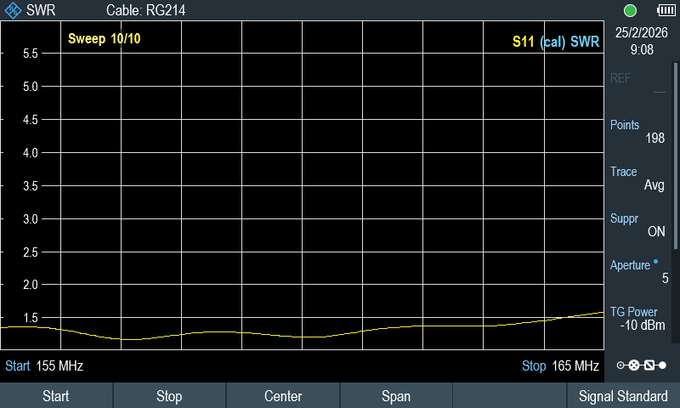Toggle the Suppr ON setting

click(x=638, y=225)
